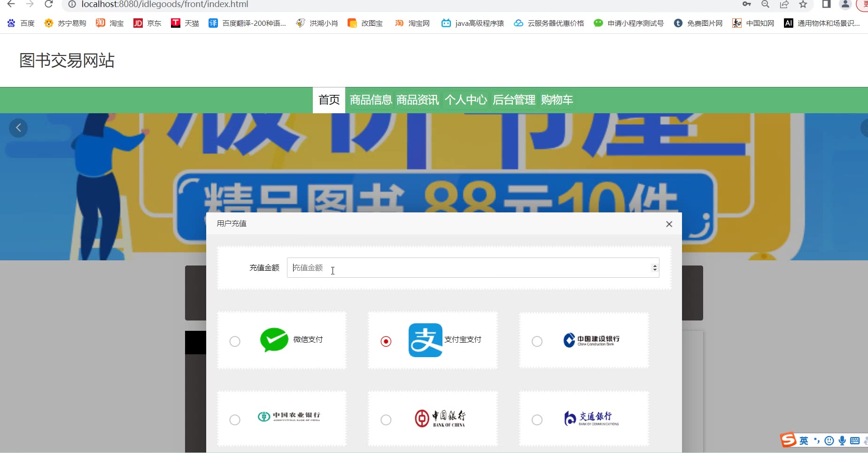Image resolution: width=868 pixels, height=453 pixels.
Task: Open the 云服务器优惠价格 bookmark
Action: [x=549, y=23]
